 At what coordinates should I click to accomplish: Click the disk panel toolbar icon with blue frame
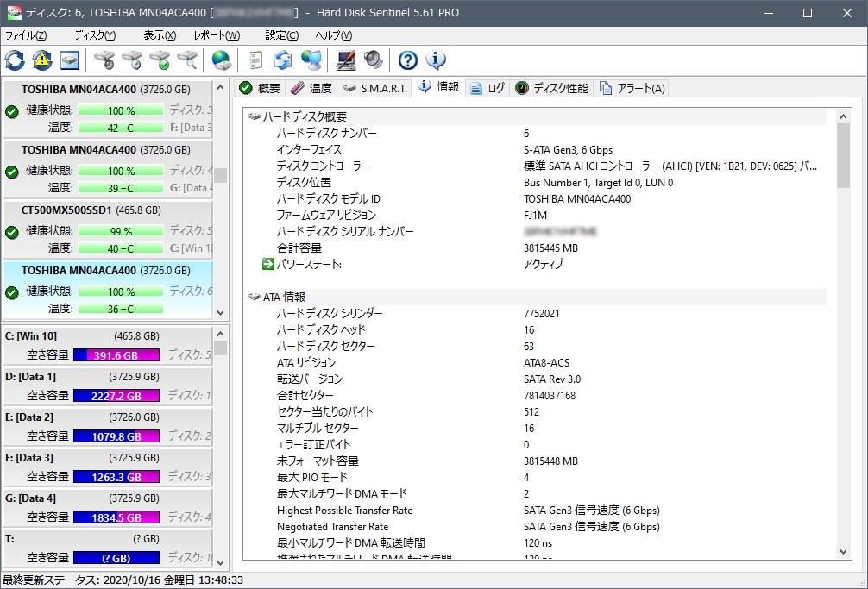pos(70,60)
